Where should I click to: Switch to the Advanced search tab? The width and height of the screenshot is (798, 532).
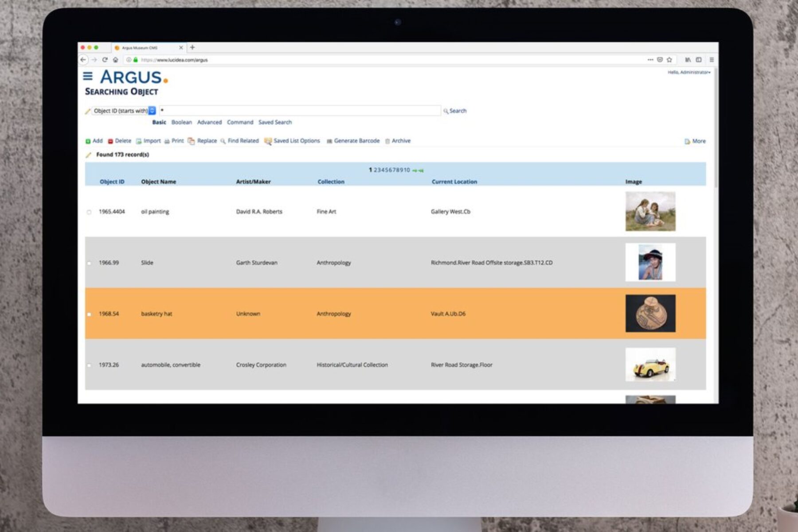(x=209, y=122)
